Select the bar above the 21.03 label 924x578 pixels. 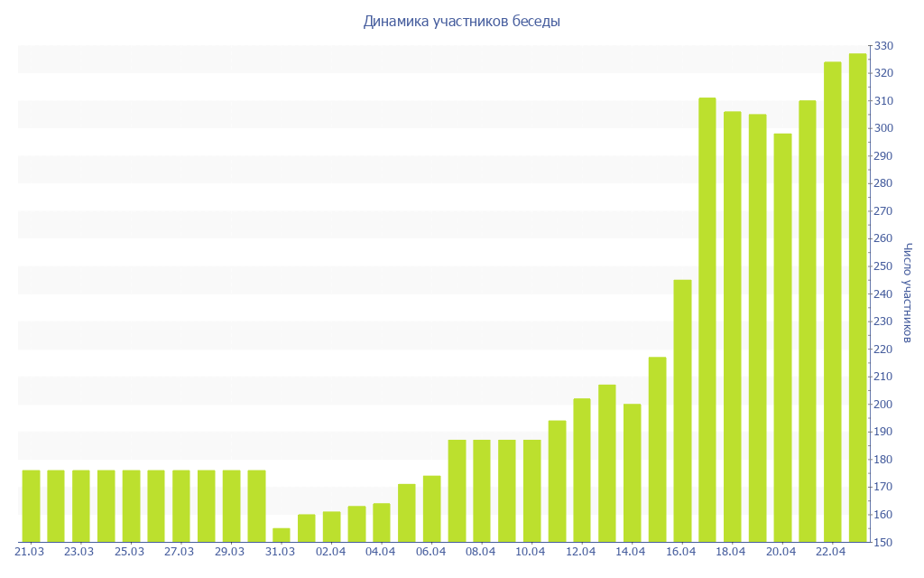pos(31,506)
